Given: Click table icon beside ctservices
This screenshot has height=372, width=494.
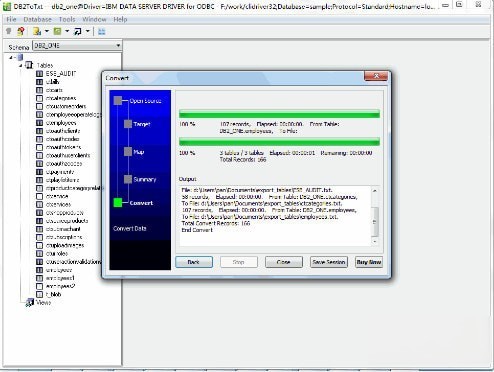Looking at the screenshot, I should (x=39, y=204).
